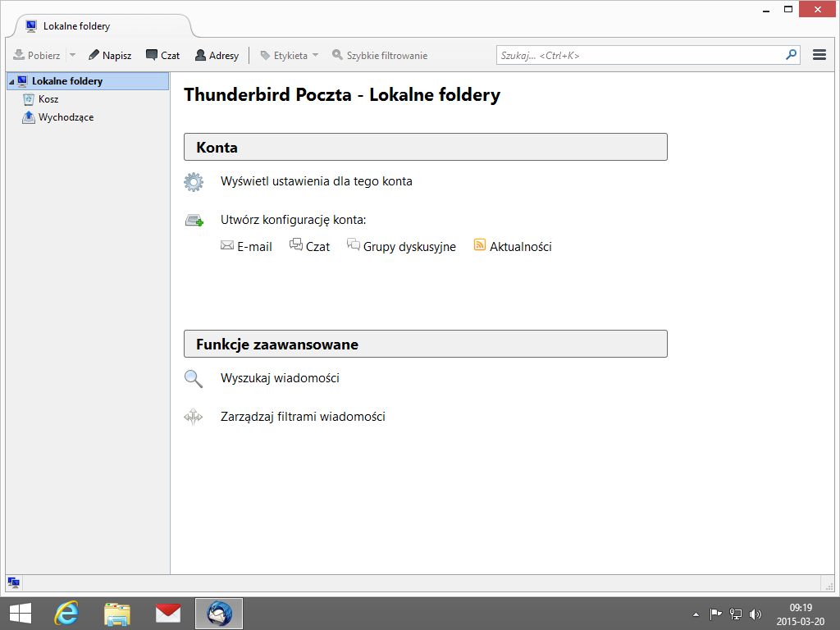The width and height of the screenshot is (840, 630).
Task: Click the Kosz recycle bin icon
Action: pyautogui.click(x=29, y=99)
